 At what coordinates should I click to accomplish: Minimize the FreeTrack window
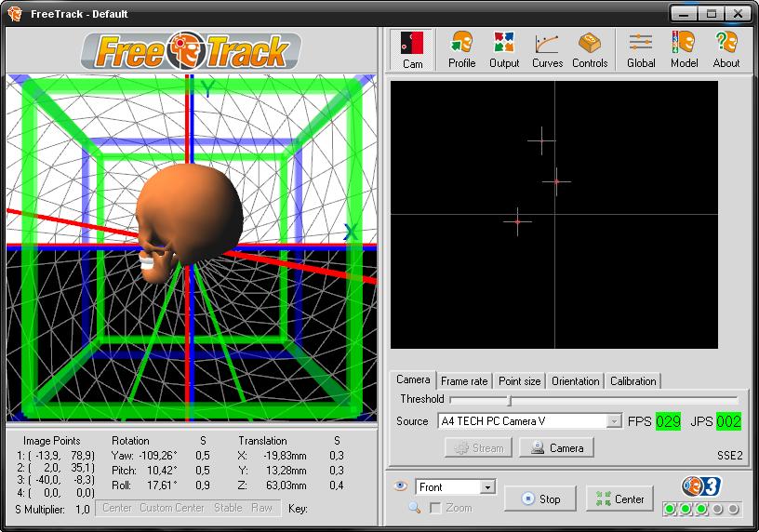pyautogui.click(x=684, y=14)
